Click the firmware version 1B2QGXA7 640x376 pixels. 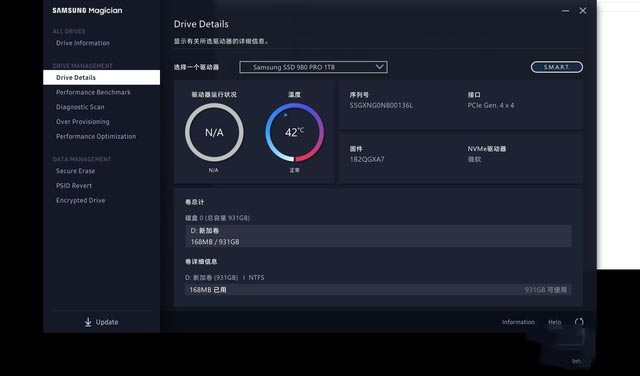coord(367,159)
